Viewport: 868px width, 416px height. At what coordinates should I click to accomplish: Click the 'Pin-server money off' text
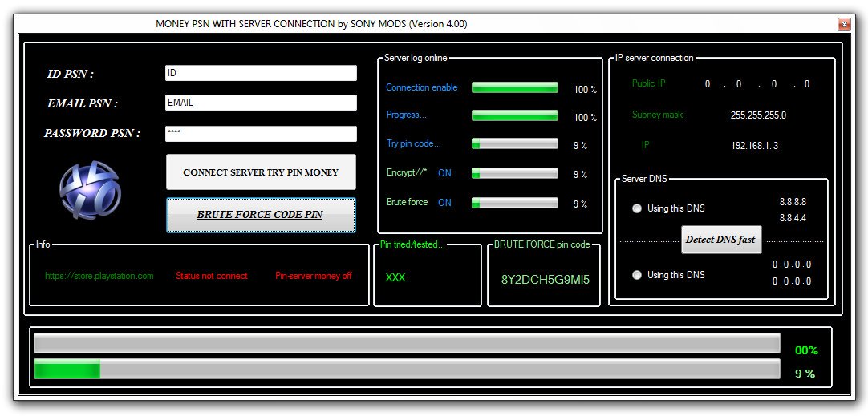[314, 276]
